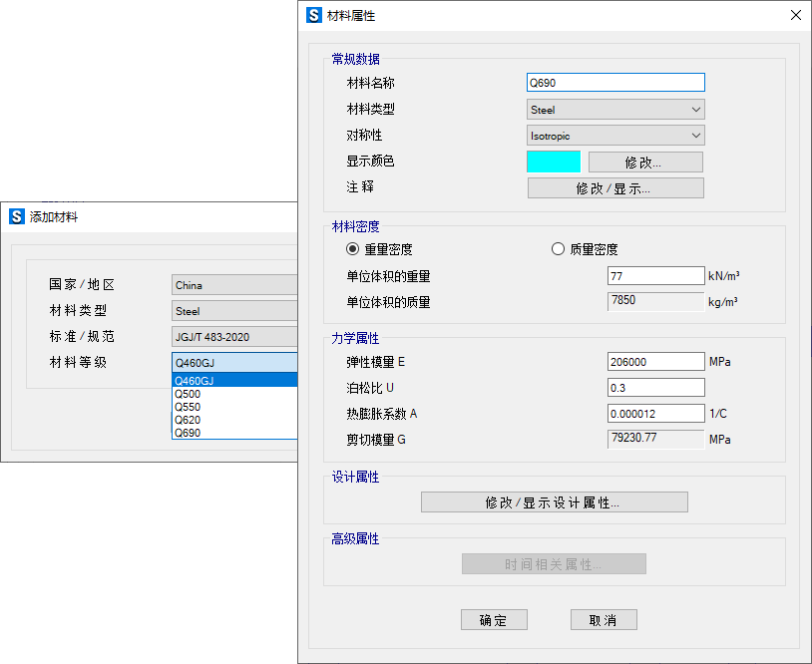Viewport: 812px width, 664px height.
Task: Click the 取消 button
Action: (604, 620)
